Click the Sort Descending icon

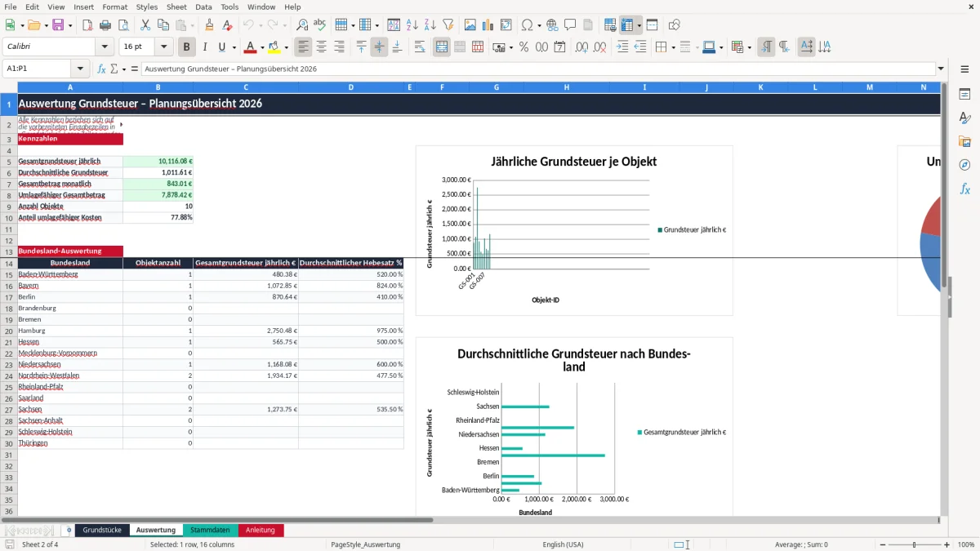pos(430,25)
